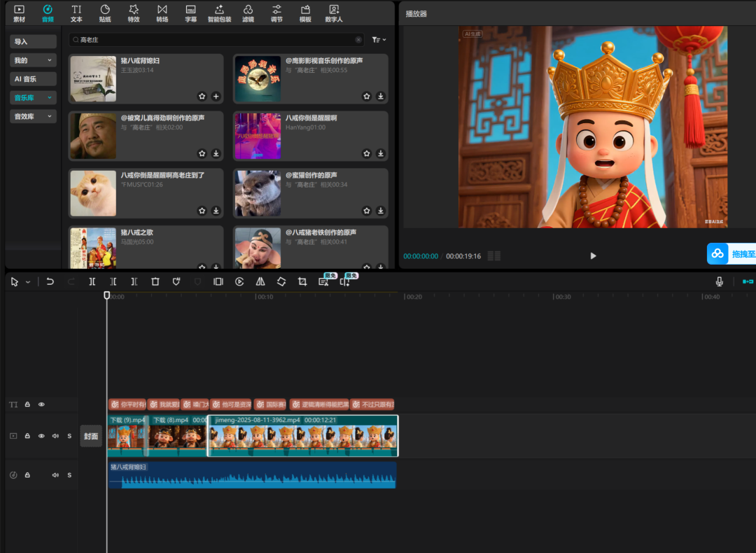Expand the 音效库 sound effects dropdown
Viewport: 756px width, 553px height.
click(34, 117)
